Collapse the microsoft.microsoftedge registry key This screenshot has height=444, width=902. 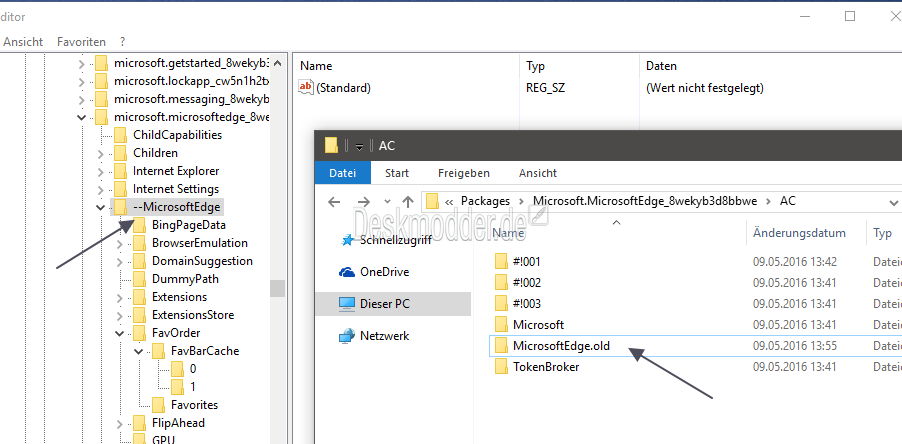(x=82, y=117)
